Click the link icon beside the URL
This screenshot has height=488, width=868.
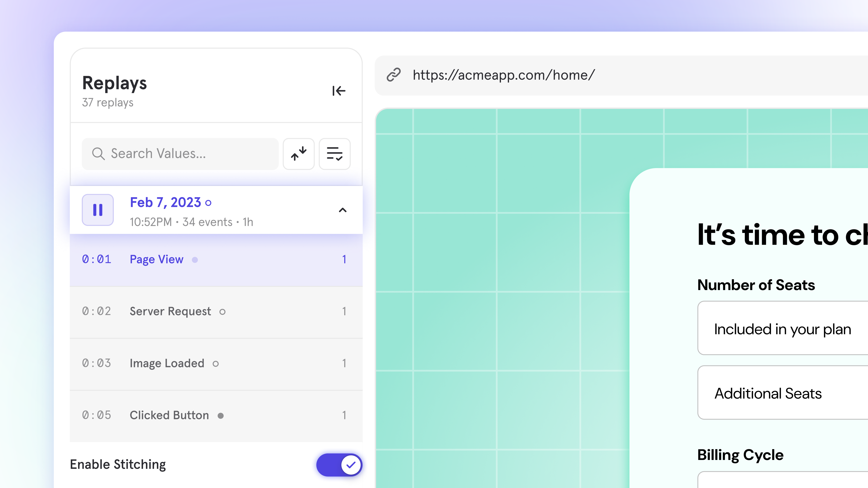click(x=393, y=75)
